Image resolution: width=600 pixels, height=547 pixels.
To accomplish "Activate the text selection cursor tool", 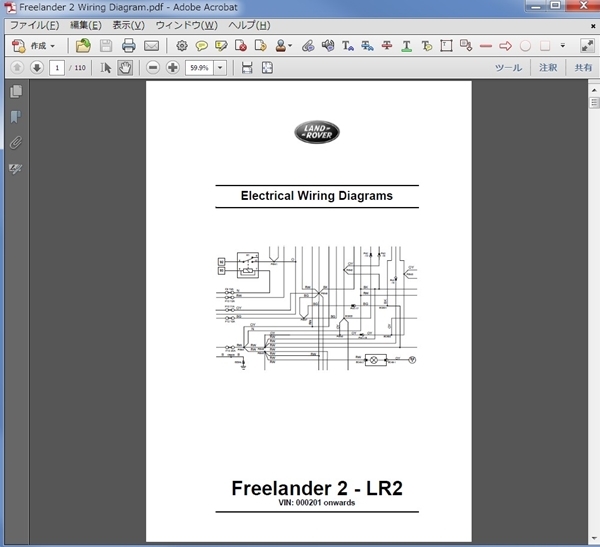I will (105, 68).
